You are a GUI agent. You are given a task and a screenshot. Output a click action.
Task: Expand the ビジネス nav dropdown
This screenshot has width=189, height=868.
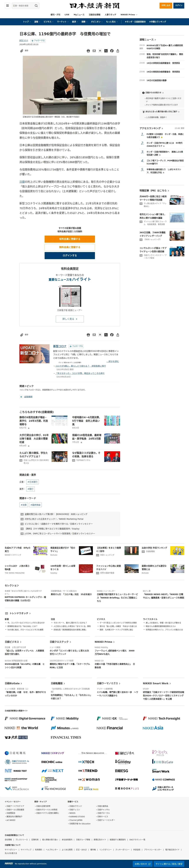(49, 22)
